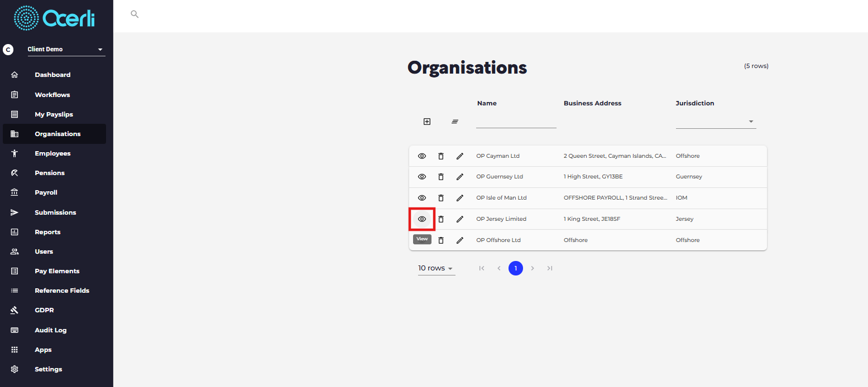Click the Ocerli logo

click(54, 18)
